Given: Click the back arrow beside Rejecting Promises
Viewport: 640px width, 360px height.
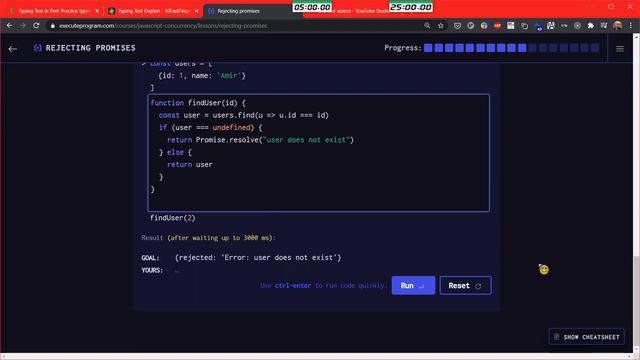Looking at the screenshot, I should pos(13,49).
